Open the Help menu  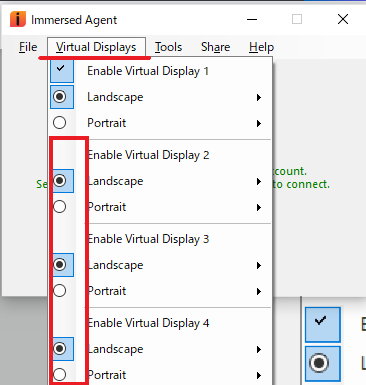pyautogui.click(x=261, y=47)
